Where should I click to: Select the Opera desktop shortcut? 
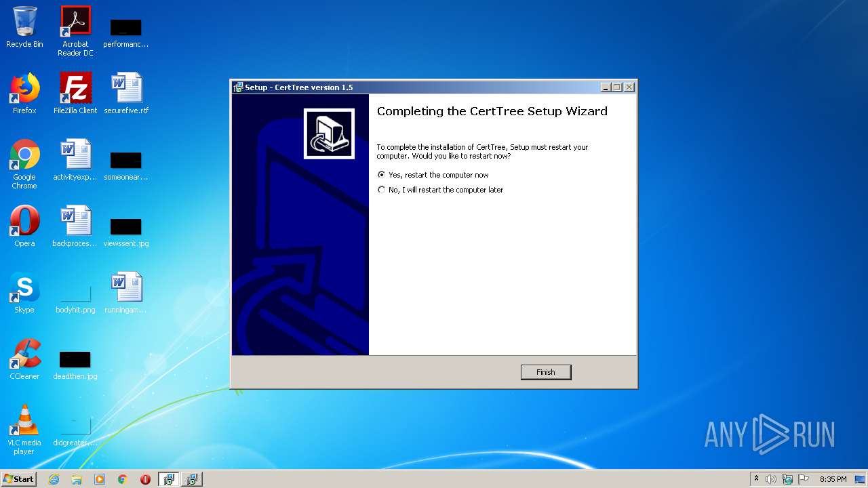pyautogui.click(x=24, y=227)
